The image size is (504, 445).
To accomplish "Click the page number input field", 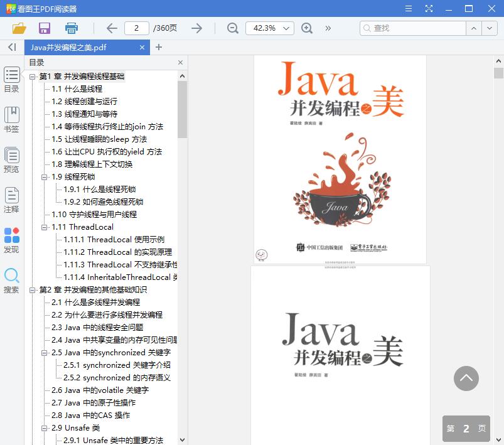I will [137, 28].
